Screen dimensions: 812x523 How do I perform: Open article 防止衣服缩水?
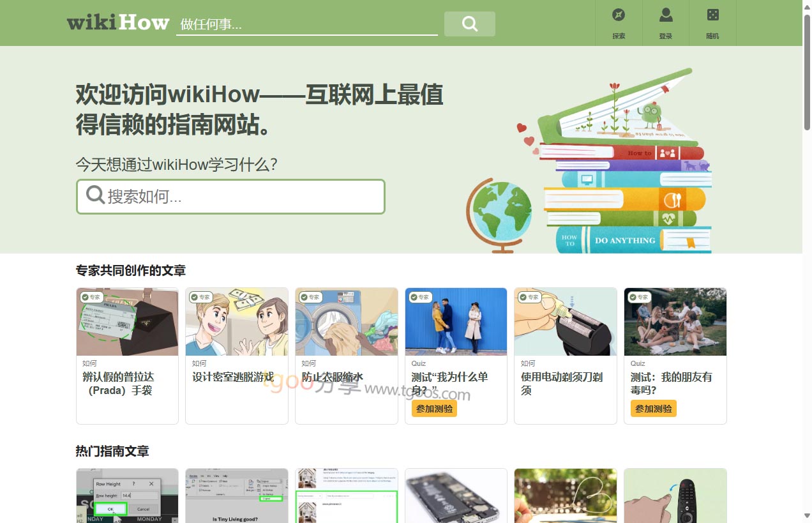pos(332,377)
